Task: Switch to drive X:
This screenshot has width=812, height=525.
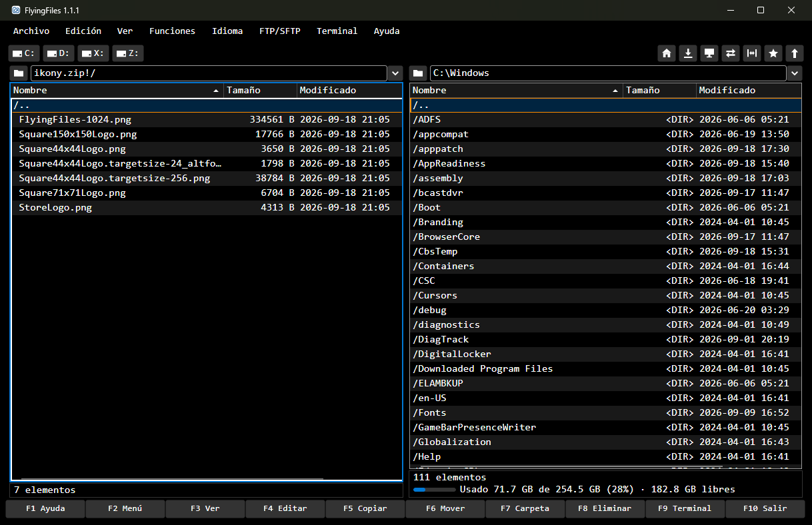Action: [x=93, y=53]
